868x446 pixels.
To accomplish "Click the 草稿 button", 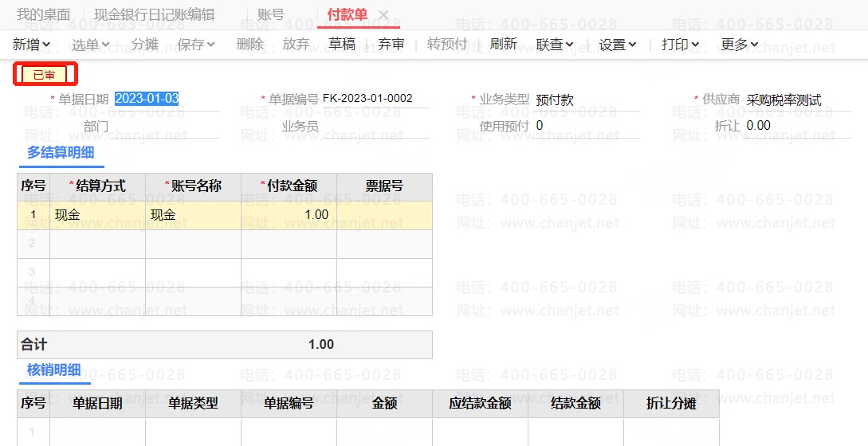I will click(x=342, y=44).
